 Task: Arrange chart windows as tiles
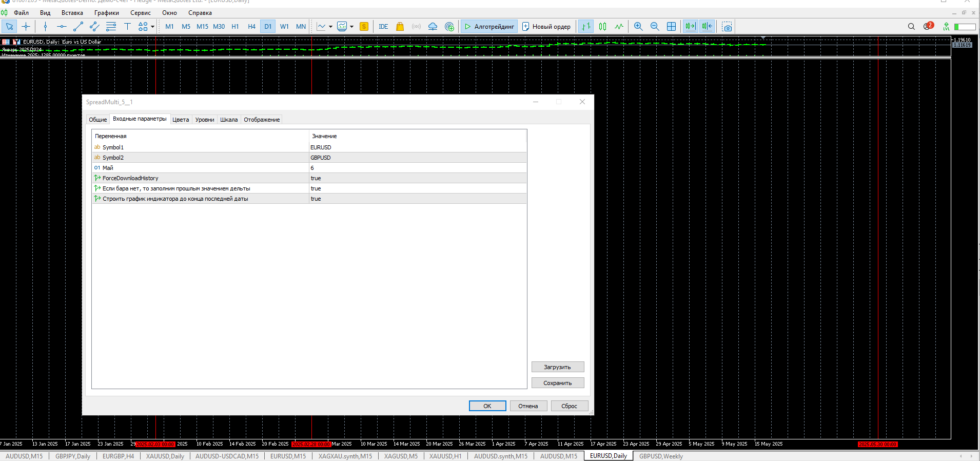point(671,27)
